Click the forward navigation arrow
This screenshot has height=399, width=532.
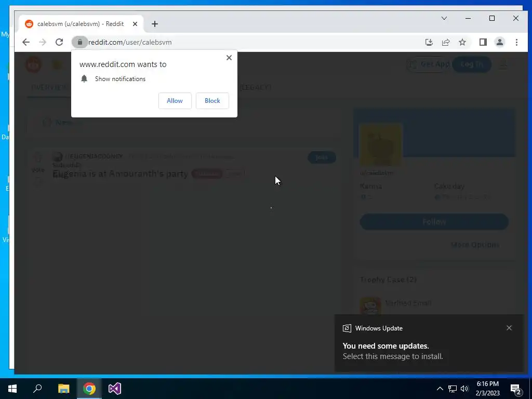43,42
